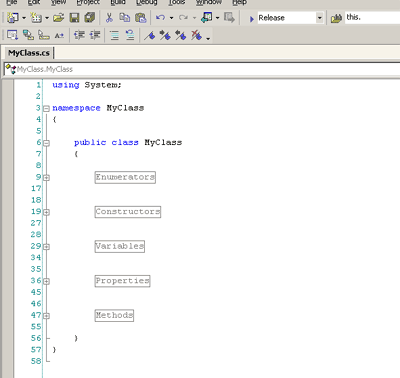Viewport: 400px width, 378px height.
Task: Click the Decrease Indent icon
Action: (79, 35)
